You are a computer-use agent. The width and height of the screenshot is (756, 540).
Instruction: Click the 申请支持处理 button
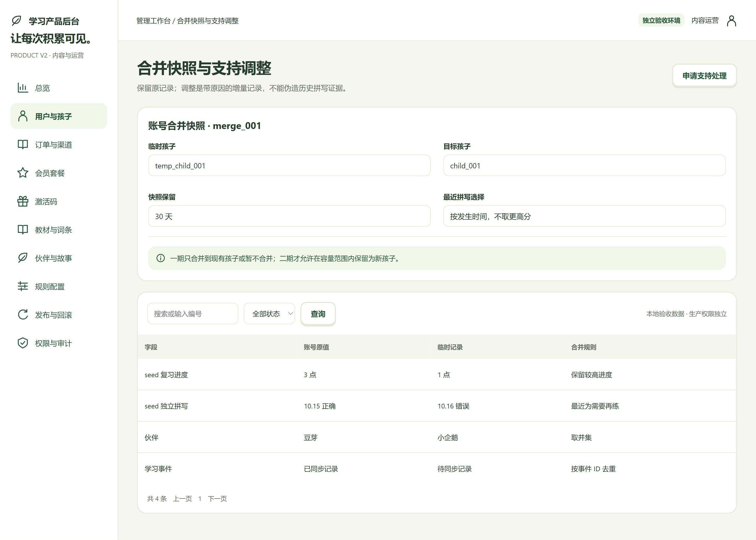click(704, 76)
